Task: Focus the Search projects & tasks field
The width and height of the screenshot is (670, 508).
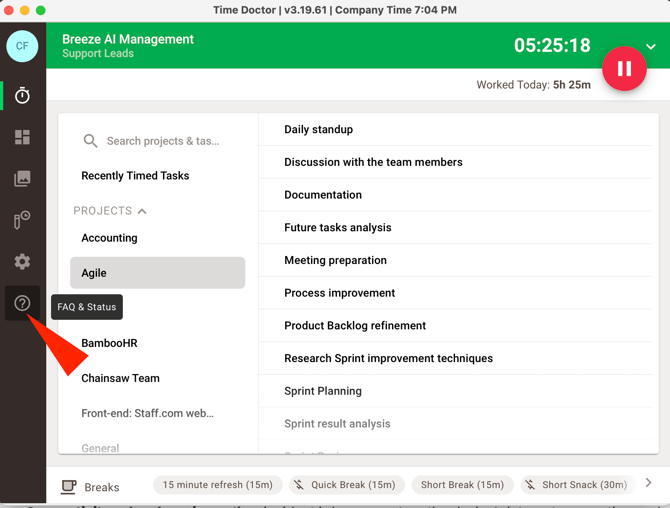Action: (x=163, y=141)
